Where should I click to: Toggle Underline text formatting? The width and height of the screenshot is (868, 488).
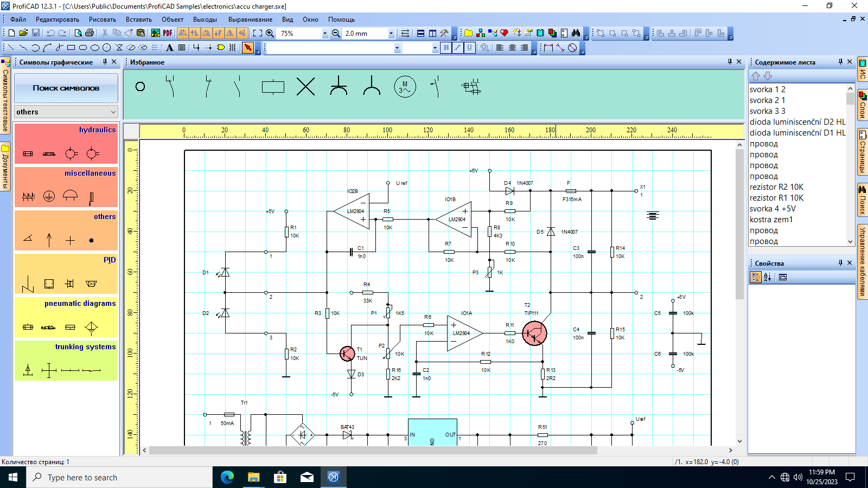[x=470, y=48]
